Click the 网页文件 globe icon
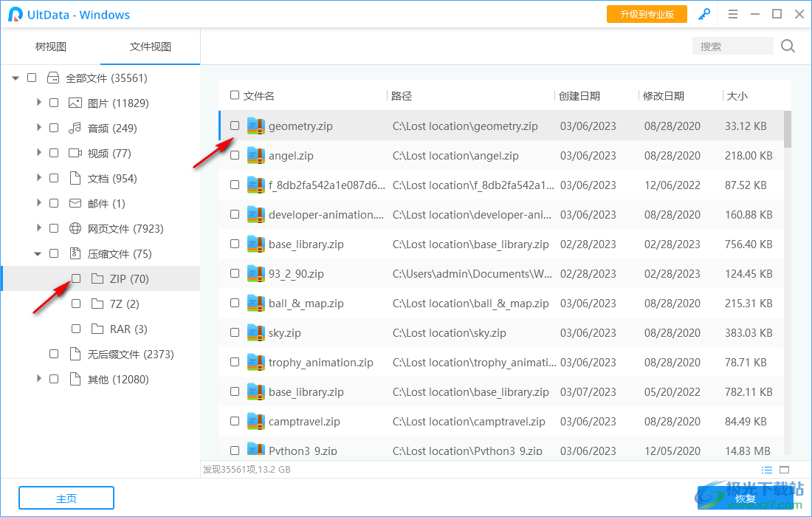This screenshot has width=812, height=517. click(74, 228)
